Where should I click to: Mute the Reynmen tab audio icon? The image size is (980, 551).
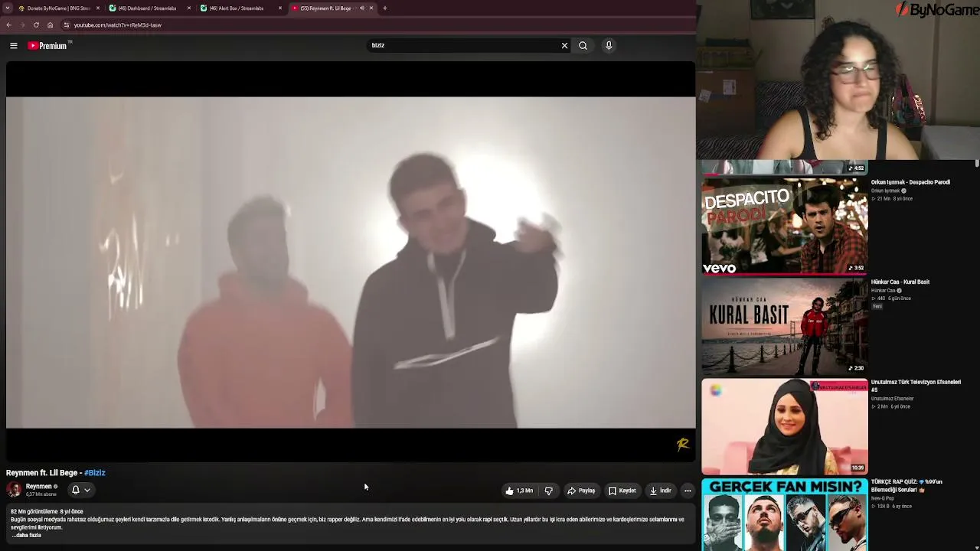[x=361, y=8]
